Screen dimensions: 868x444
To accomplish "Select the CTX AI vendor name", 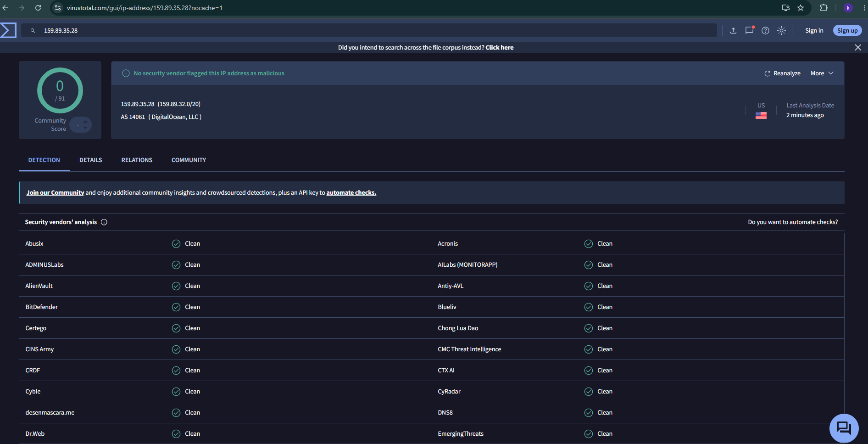I will 446,371.
